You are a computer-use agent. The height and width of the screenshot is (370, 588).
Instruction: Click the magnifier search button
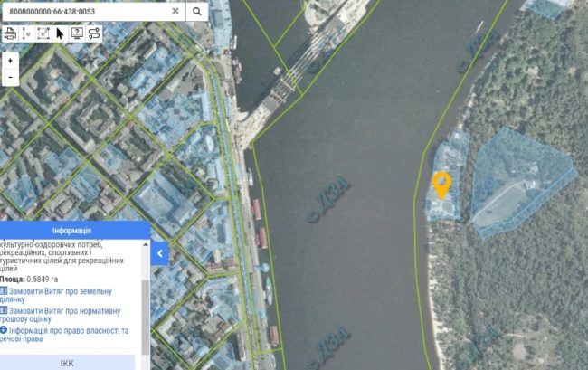(196, 11)
